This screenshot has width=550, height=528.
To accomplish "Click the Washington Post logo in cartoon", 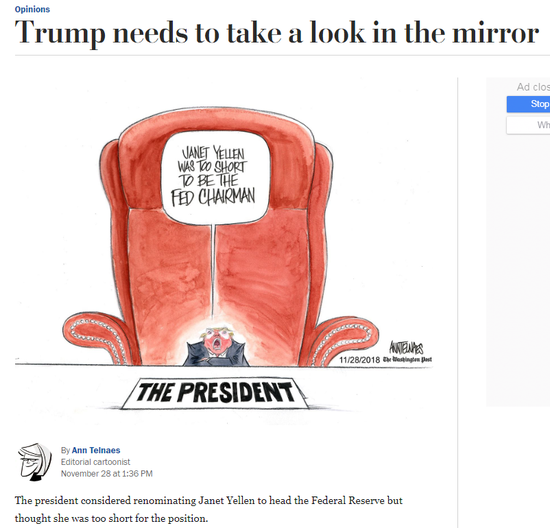I will click(407, 360).
